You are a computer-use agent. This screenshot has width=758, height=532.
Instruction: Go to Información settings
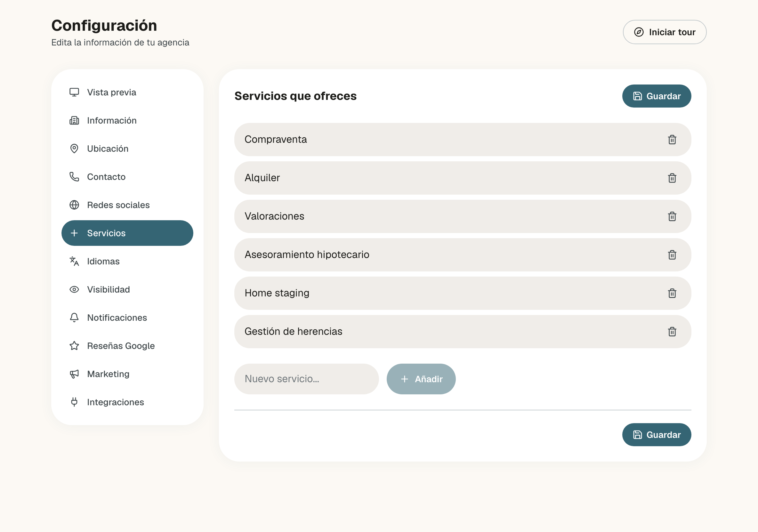point(127,121)
